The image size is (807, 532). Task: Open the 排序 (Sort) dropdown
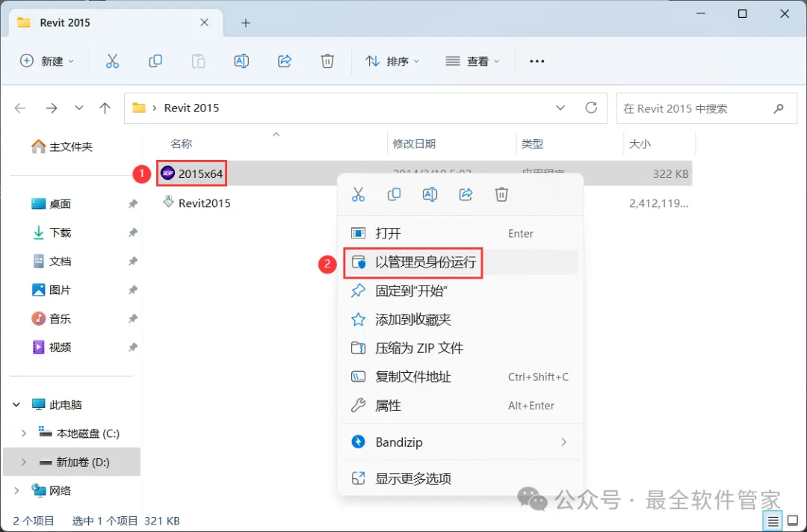coord(392,61)
